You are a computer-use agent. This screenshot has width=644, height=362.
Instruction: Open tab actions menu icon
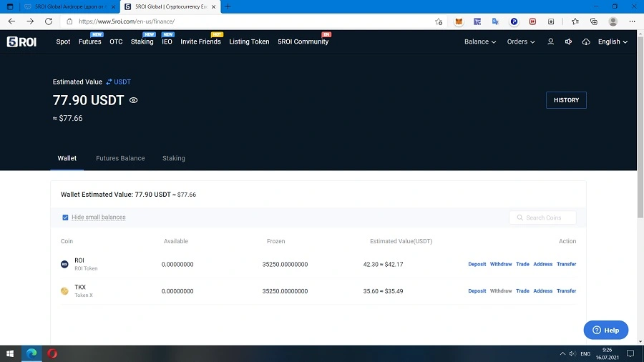10,6
